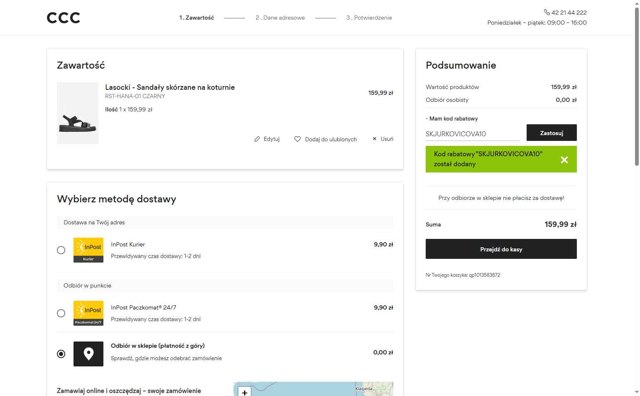Go to step 2. Dane adresowe
Image resolution: width=640 pixels, height=396 pixels.
(280, 18)
